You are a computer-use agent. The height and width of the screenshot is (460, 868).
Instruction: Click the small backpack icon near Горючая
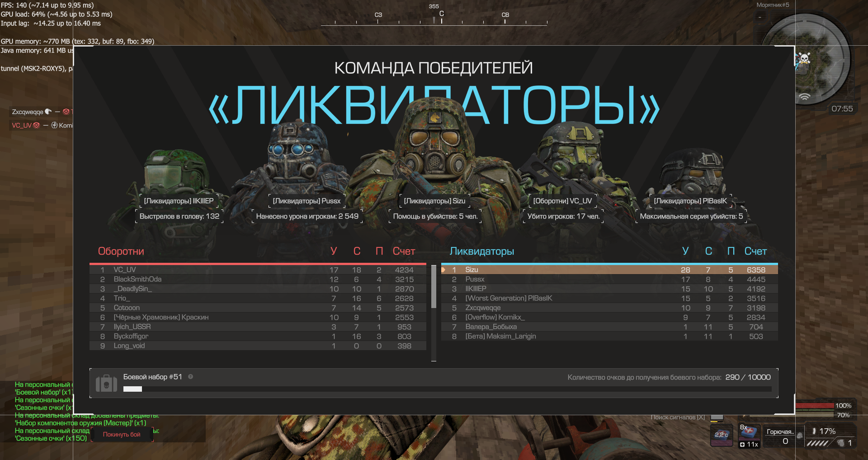[799, 436]
